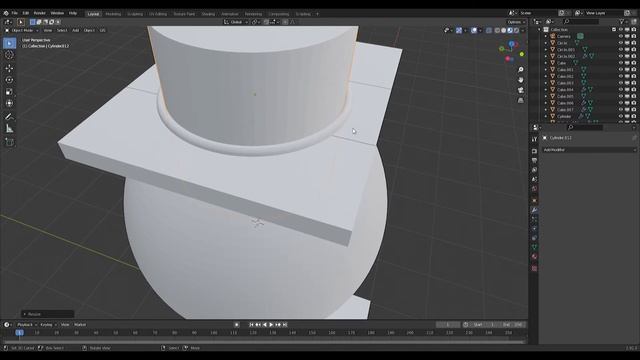
Task: Select the Rotate tool
Action: (9, 80)
